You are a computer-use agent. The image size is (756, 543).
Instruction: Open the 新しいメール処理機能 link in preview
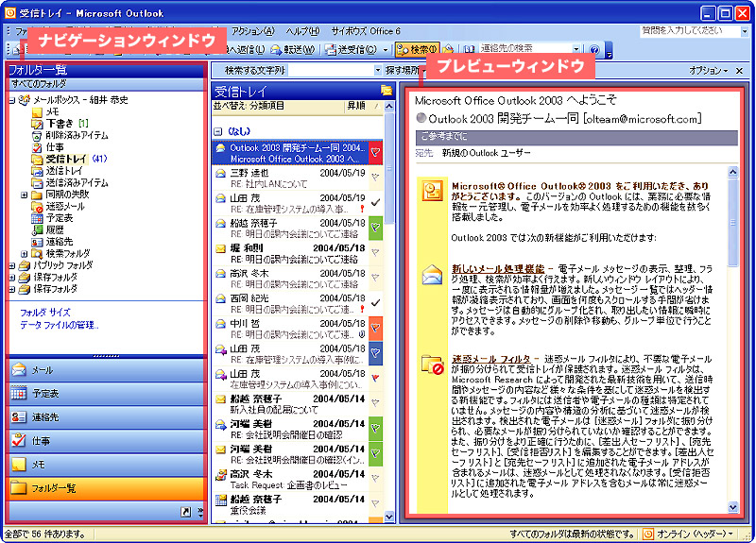(498, 269)
